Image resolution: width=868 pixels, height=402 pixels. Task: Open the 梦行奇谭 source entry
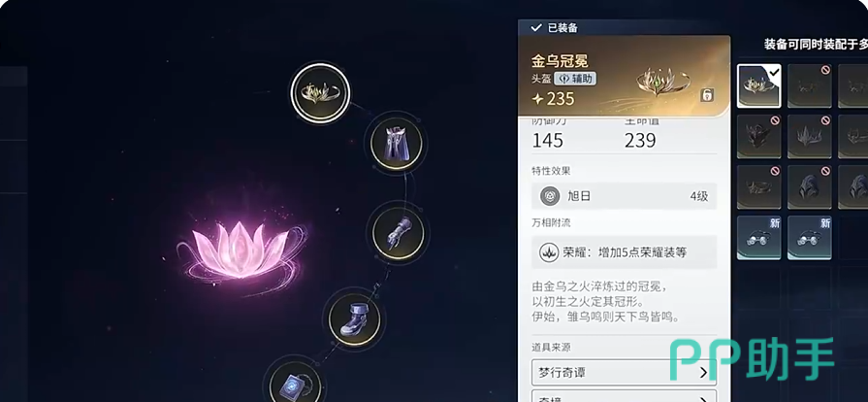click(x=624, y=372)
